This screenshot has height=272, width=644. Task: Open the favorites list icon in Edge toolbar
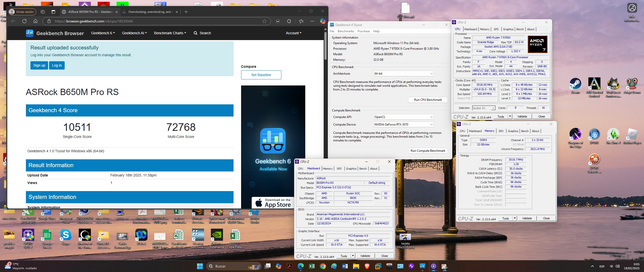point(301,21)
